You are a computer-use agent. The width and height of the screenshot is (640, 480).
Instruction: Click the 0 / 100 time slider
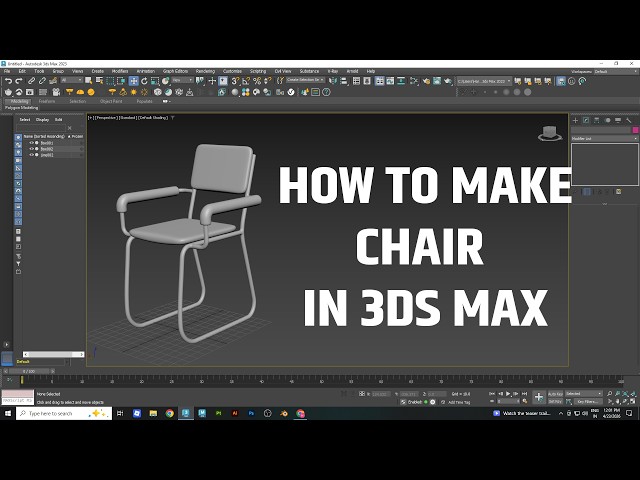[29, 371]
